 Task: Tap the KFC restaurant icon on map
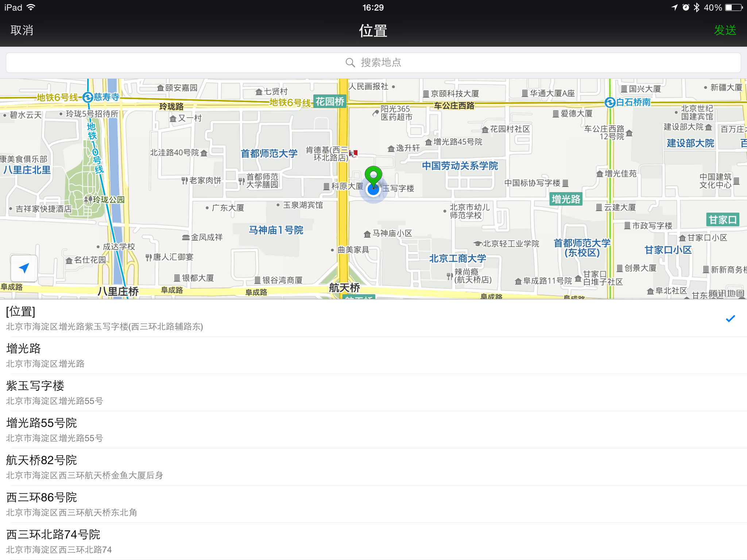point(353,153)
